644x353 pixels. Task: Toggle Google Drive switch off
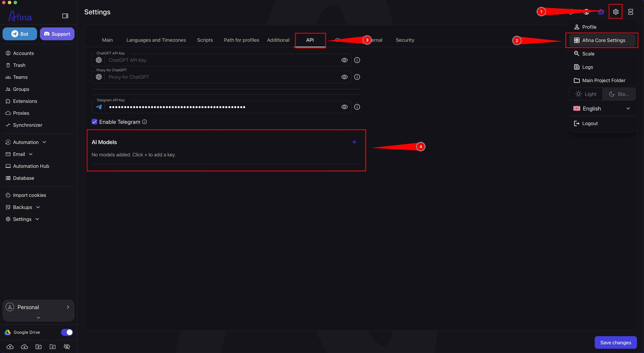click(x=67, y=332)
